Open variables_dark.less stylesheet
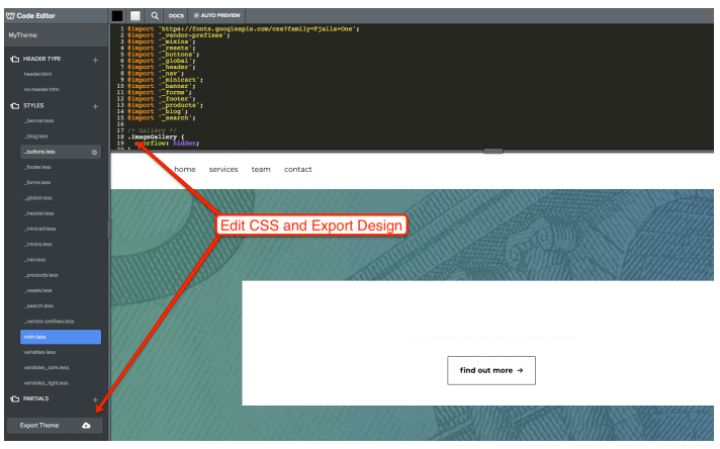Viewport: 720px width, 449px height. click(46, 368)
